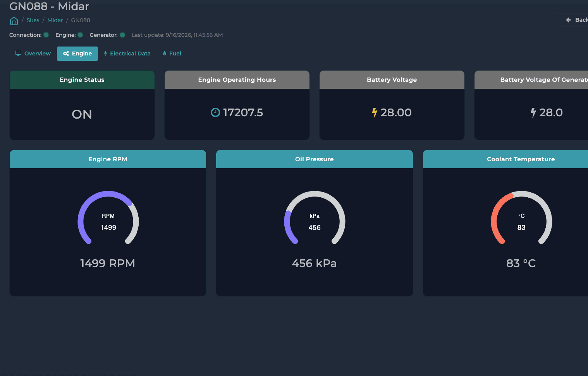The width and height of the screenshot is (588, 376).
Task: Click the grey lightning icon beside 28.0
Action: pos(533,112)
